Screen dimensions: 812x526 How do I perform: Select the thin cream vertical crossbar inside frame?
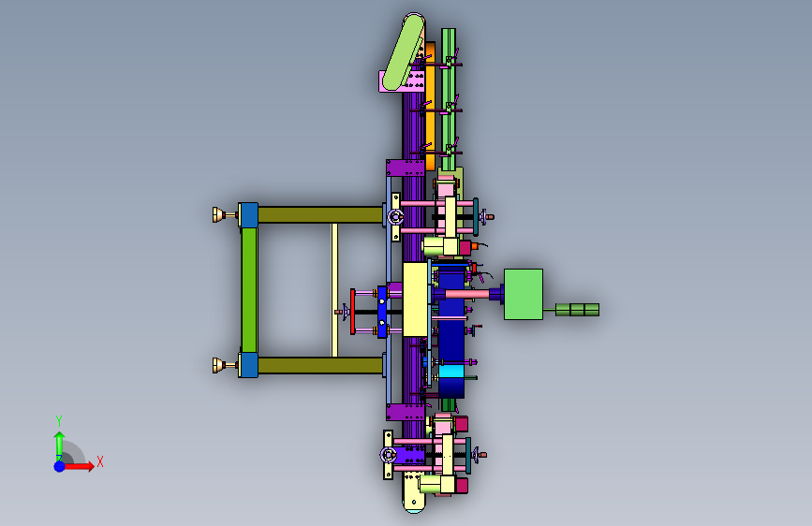[334, 290]
